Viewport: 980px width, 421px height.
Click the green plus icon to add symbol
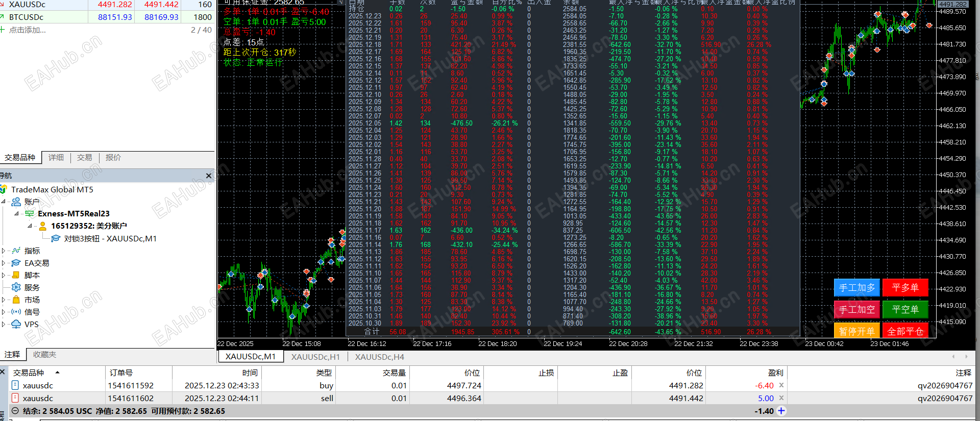pyautogui.click(x=3, y=30)
